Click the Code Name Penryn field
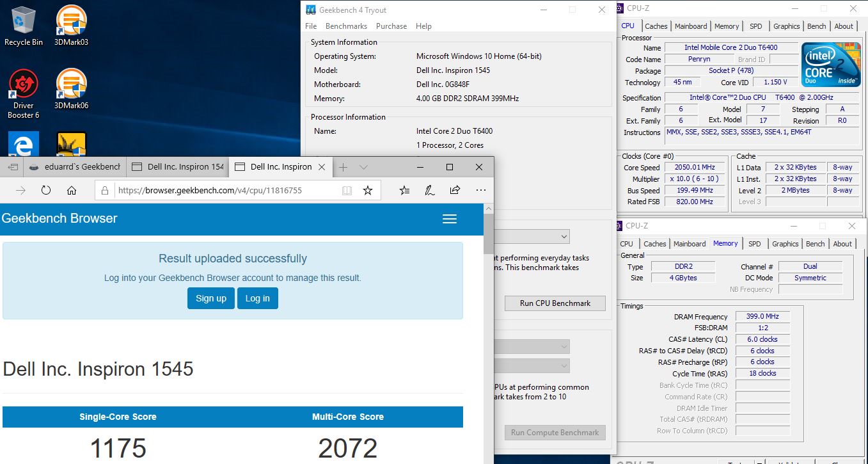 point(699,59)
